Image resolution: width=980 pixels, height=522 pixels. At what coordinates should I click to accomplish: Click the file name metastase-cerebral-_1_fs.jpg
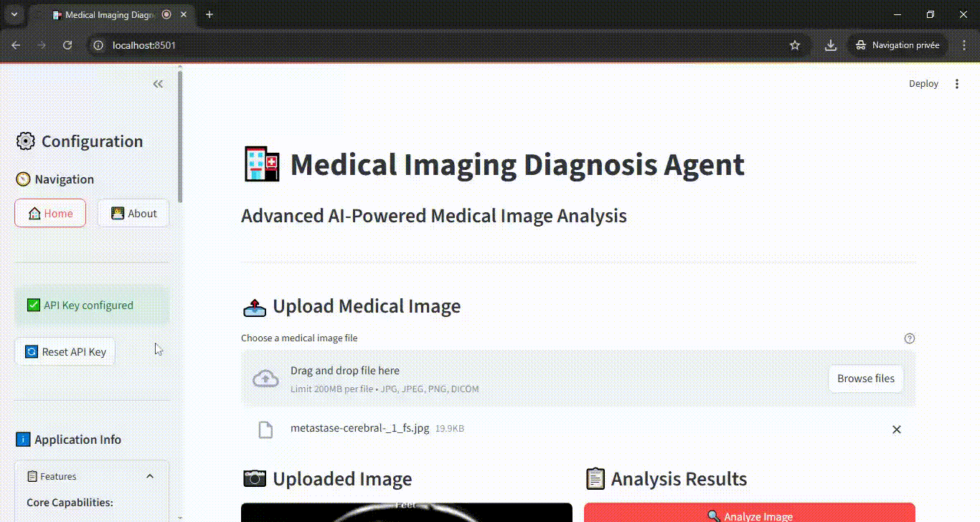click(359, 428)
